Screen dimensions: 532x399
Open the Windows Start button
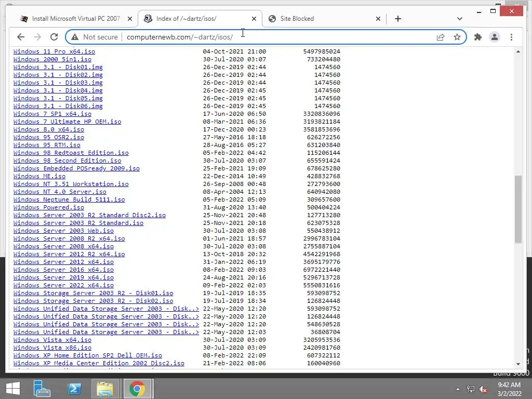pos(13,389)
